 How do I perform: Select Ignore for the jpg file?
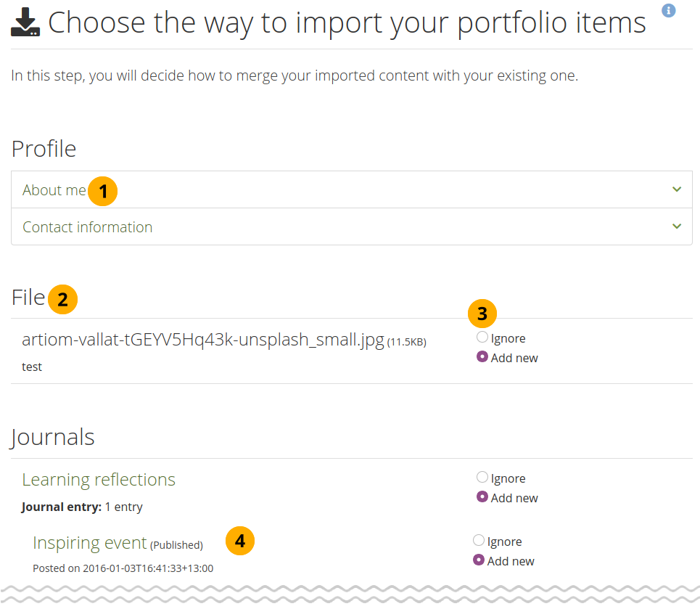coord(482,338)
